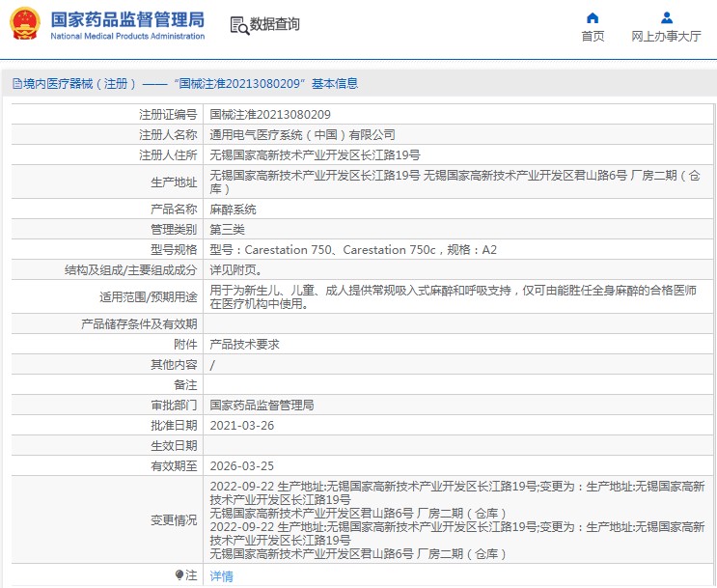The width and height of the screenshot is (717, 588).
Task: Click the 备注 label
Action: tap(185, 385)
